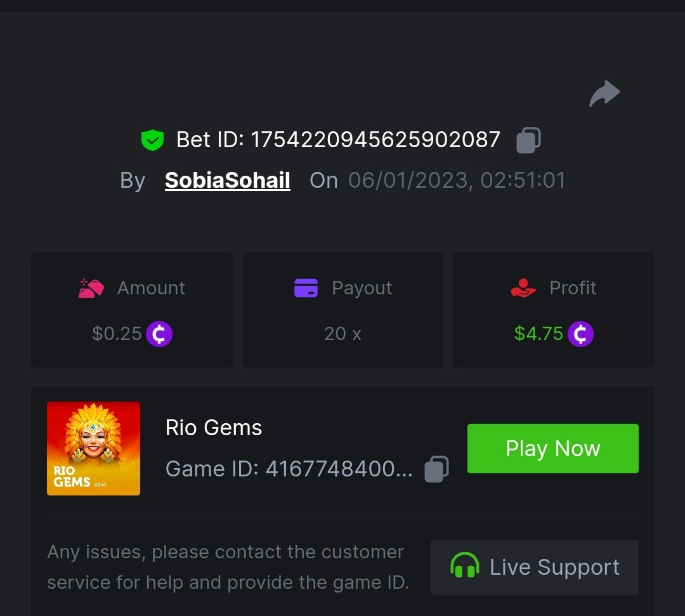Image resolution: width=685 pixels, height=616 pixels.
Task: Copy the Bet ID to clipboard
Action: pyautogui.click(x=528, y=140)
